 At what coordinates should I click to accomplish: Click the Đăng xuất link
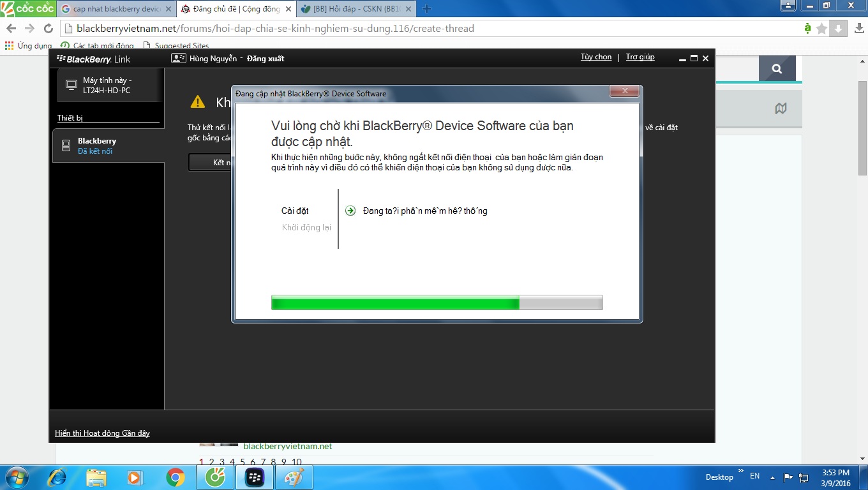[x=266, y=59]
